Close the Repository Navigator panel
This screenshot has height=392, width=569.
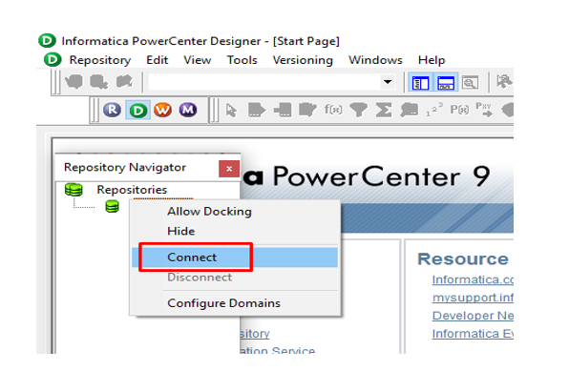tap(229, 169)
